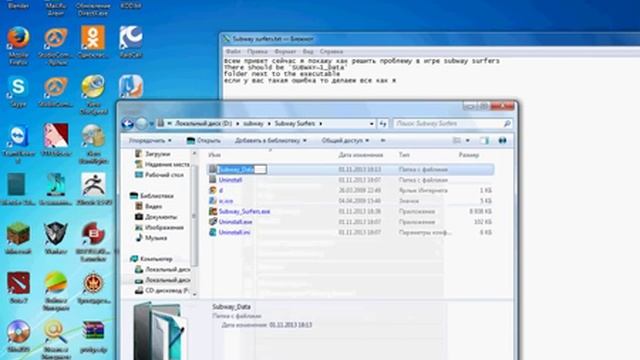
Task: Launch TeamViewer desktop shortcut
Action: [x=18, y=144]
